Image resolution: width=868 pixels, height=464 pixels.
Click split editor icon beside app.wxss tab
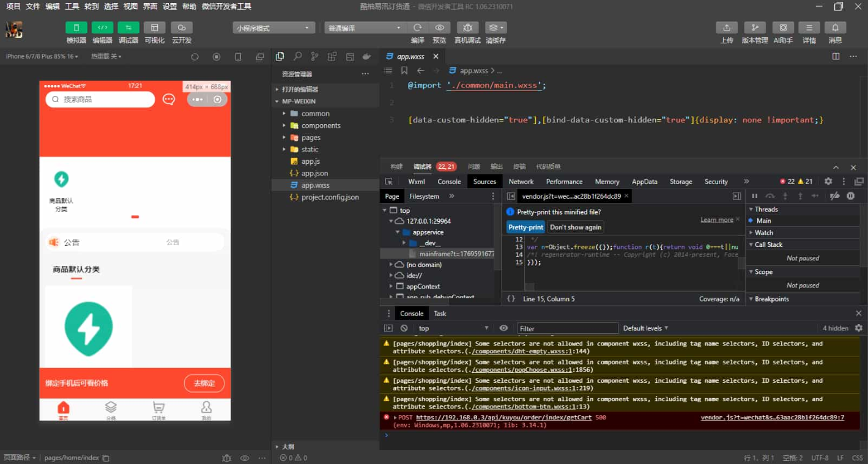[x=836, y=56]
